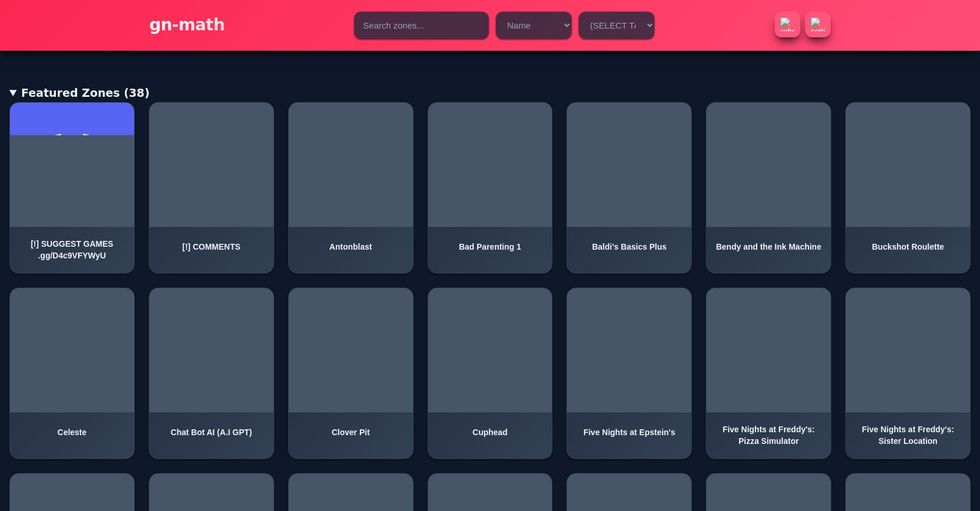Screen dimensions: 980x511
Task: Open the Bad Parenting 1 card
Action: click(x=490, y=188)
